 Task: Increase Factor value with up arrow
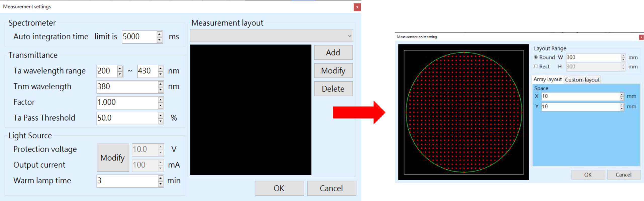[160, 100]
